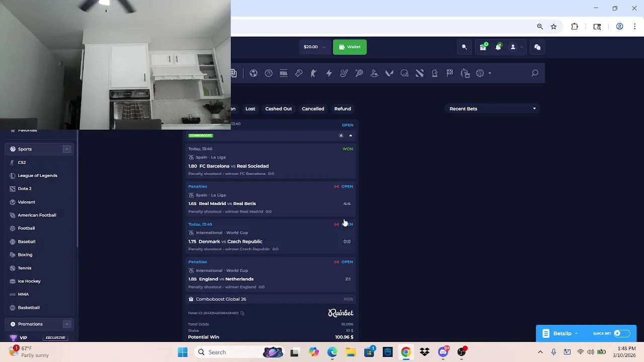
Task: Open Discord from the taskbar
Action: (x=443, y=352)
